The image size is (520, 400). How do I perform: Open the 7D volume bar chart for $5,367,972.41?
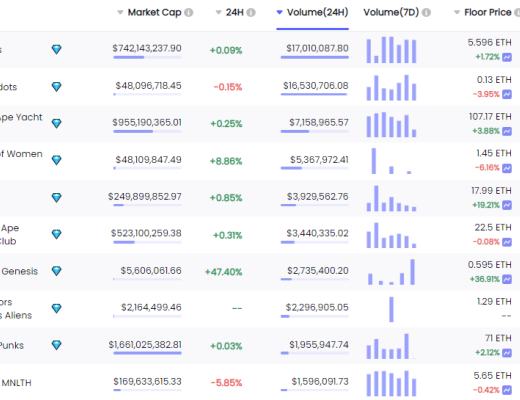pyautogui.click(x=391, y=161)
